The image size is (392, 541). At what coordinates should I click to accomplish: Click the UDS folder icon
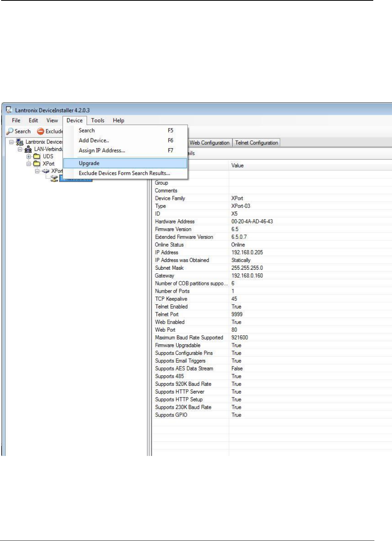37,156
